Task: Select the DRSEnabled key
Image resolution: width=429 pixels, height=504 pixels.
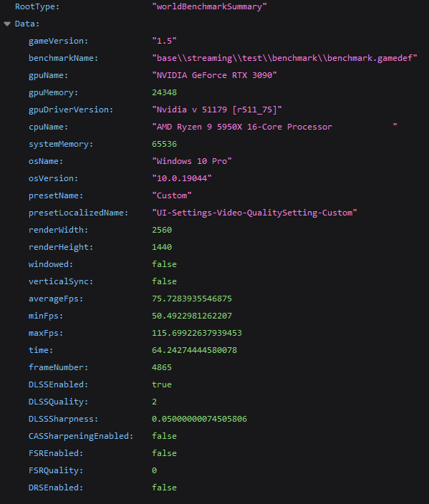Action: coord(56,488)
